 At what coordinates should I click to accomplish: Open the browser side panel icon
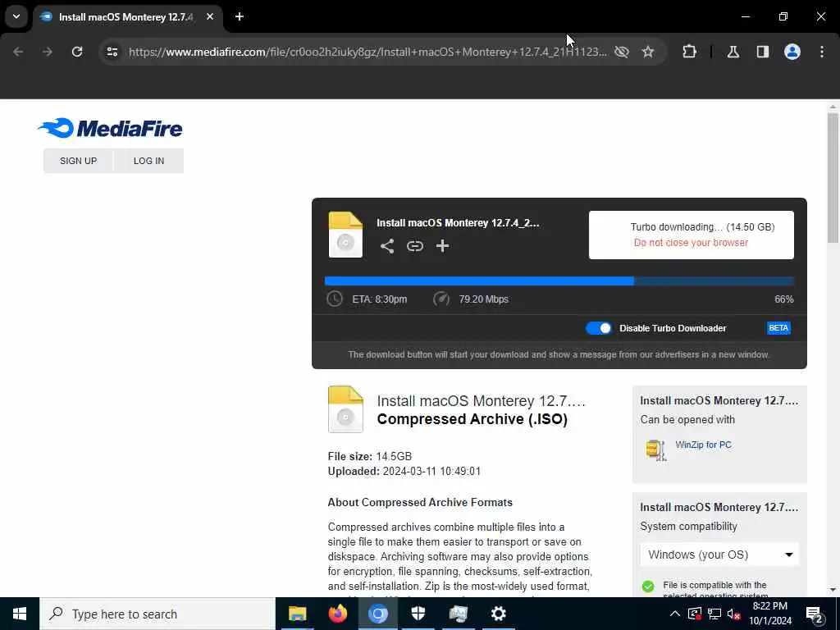tap(762, 52)
